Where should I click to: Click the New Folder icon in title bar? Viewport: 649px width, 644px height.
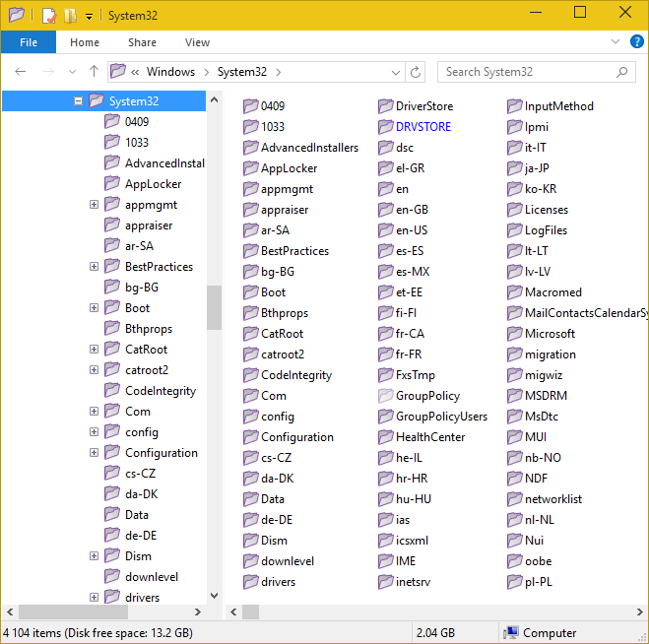point(70,15)
